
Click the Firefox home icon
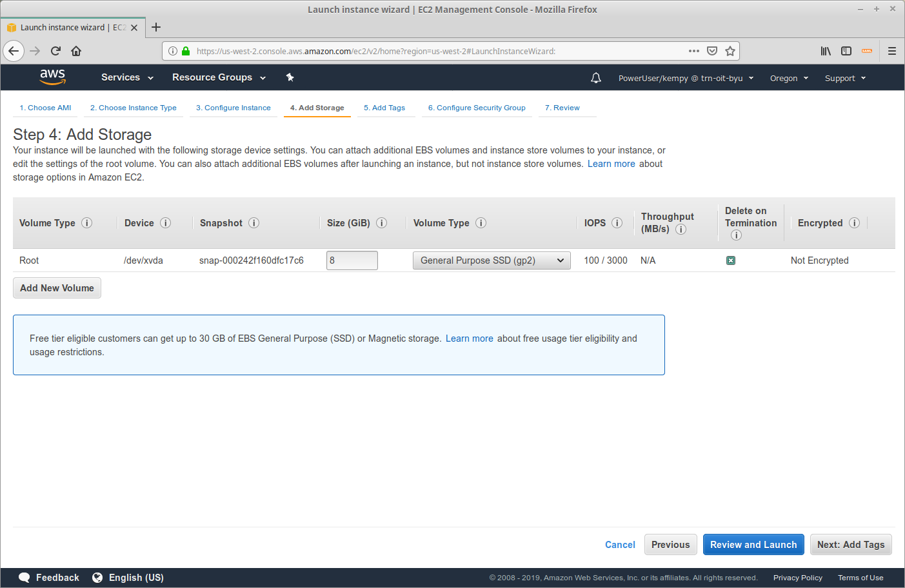76,51
